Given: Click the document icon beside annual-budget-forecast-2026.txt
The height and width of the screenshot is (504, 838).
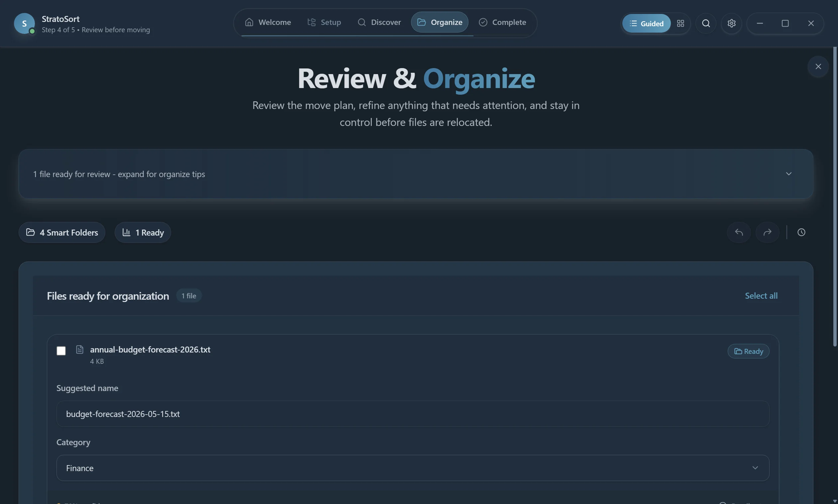Looking at the screenshot, I should [79, 350].
